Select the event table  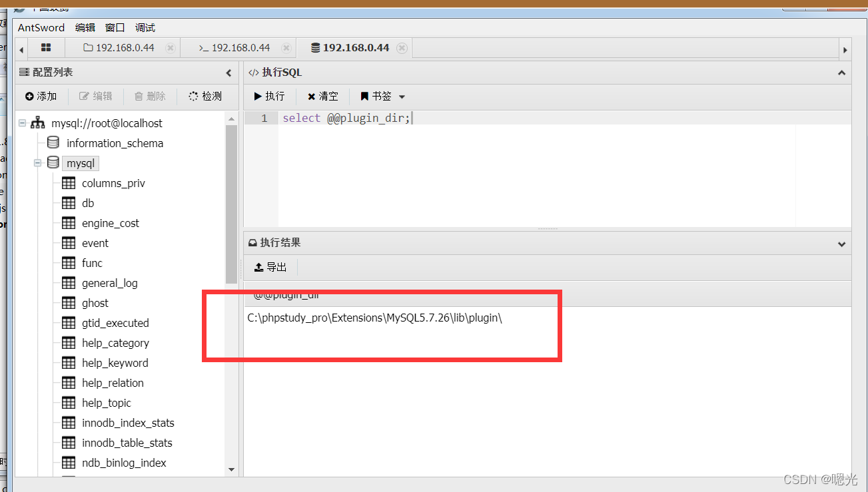[x=95, y=243]
